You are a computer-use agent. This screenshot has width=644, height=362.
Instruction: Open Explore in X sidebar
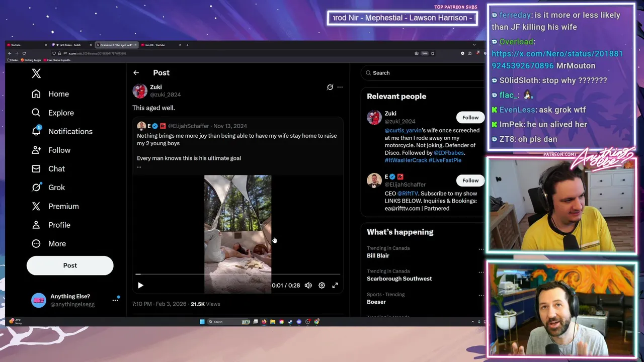coord(53,113)
